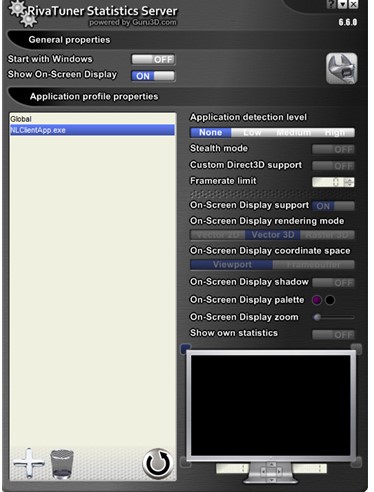Viewport: 374px width, 492px height.
Task: Choose Vector 2D rendering mode
Action: pyautogui.click(x=218, y=235)
